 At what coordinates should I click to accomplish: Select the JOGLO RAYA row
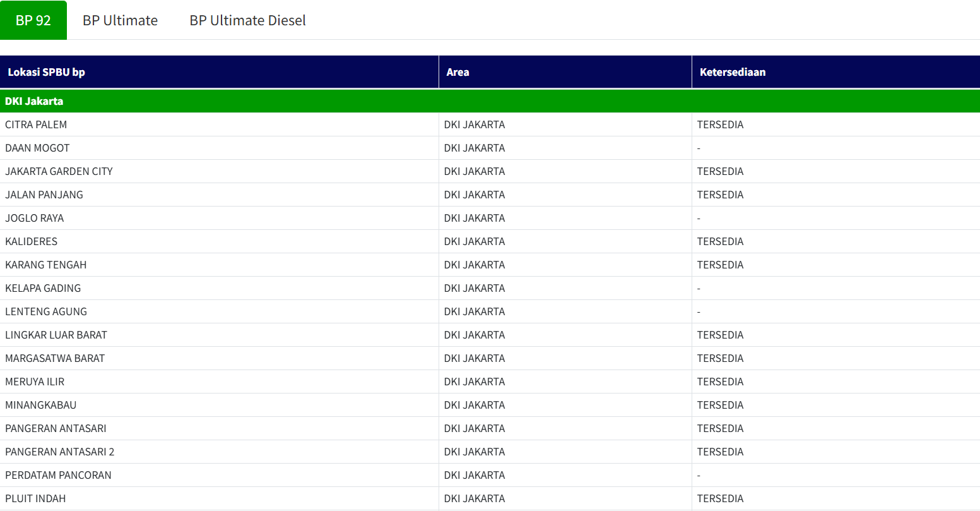pos(35,218)
